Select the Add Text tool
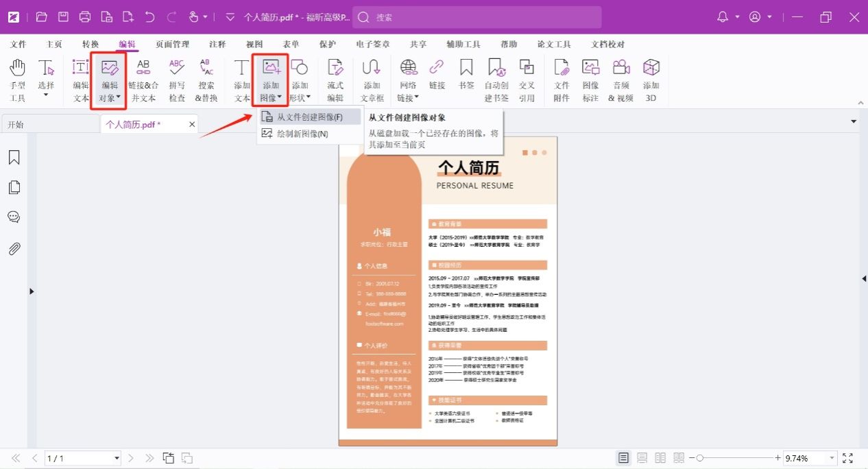The height and width of the screenshot is (469, 868). 242,80
